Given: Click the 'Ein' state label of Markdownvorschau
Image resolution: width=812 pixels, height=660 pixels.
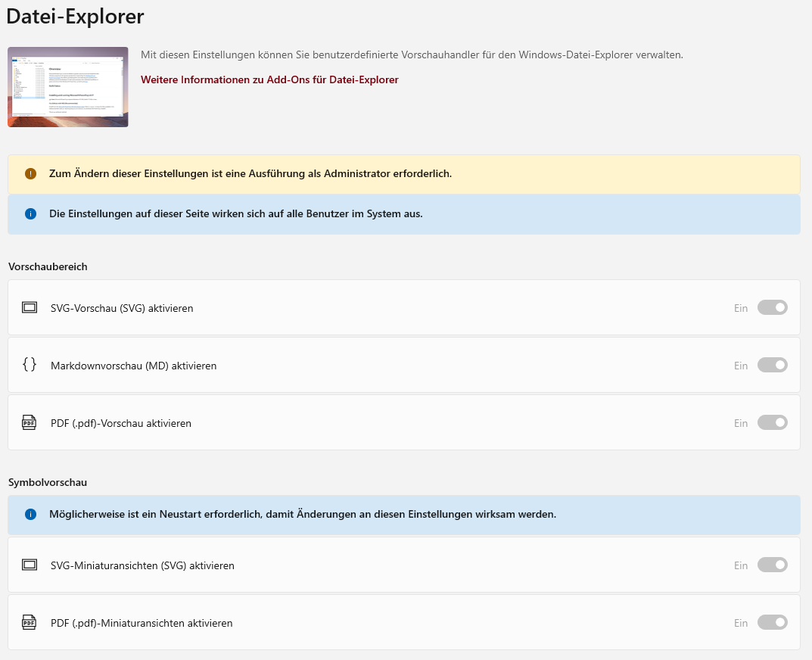Looking at the screenshot, I should tap(741, 366).
